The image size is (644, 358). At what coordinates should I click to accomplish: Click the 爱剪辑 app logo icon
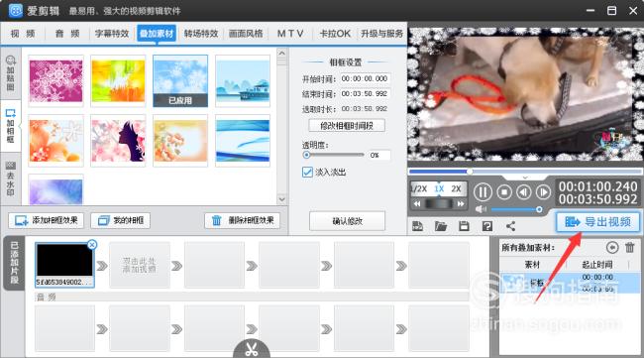coord(15,10)
